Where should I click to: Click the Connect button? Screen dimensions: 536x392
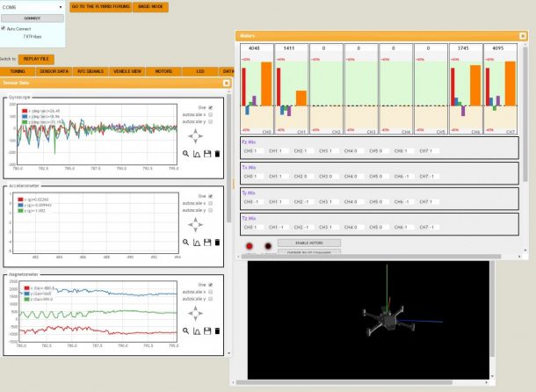click(x=33, y=18)
